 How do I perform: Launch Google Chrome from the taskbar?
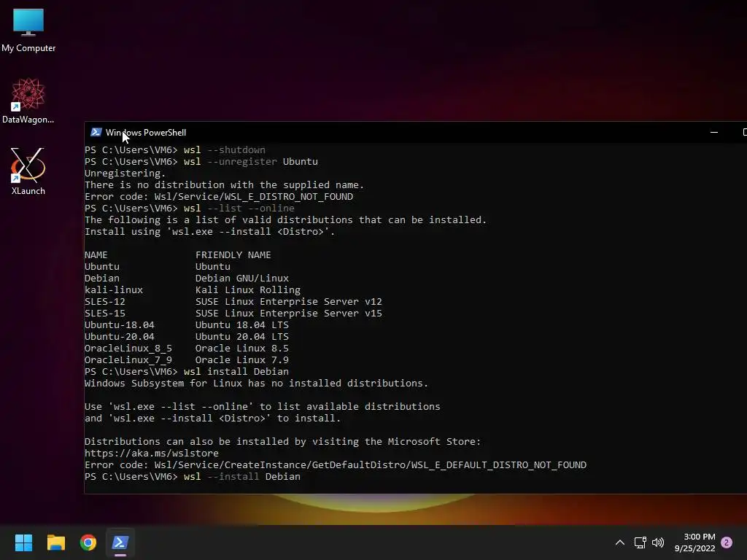(x=88, y=542)
